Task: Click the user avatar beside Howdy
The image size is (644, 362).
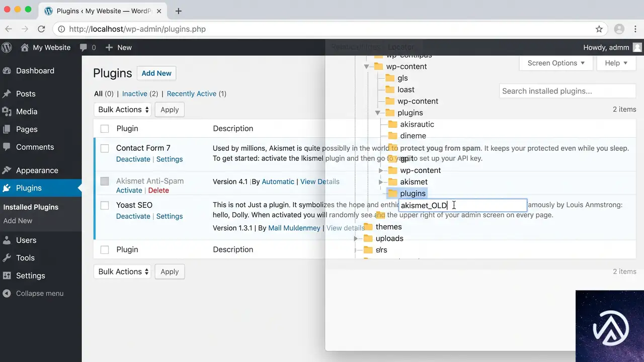Action: (637, 47)
